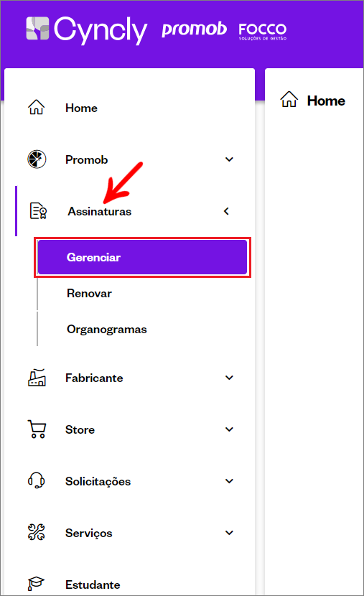The height and width of the screenshot is (596, 364).
Task: Click the Estudante graduation cap icon
Action: (36, 584)
